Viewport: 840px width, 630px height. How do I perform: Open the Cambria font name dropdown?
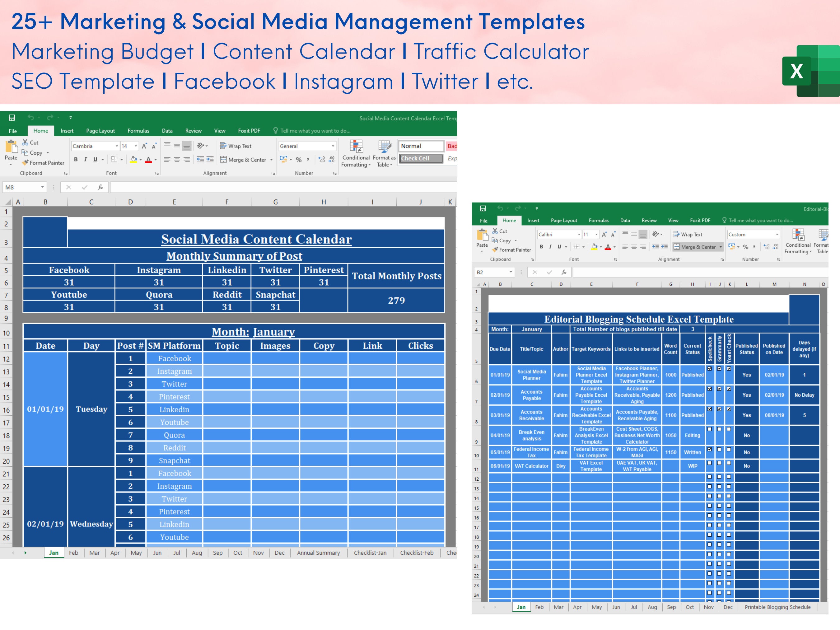[x=117, y=146]
